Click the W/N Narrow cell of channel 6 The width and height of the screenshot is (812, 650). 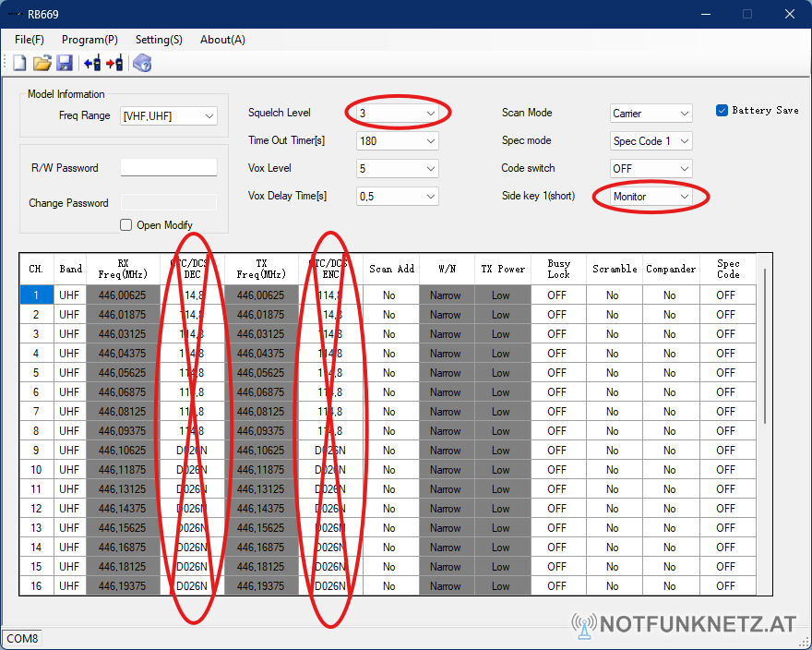[447, 391]
